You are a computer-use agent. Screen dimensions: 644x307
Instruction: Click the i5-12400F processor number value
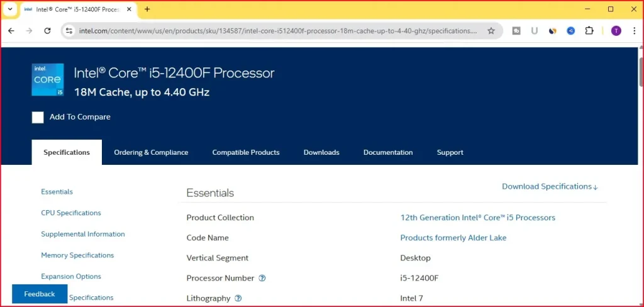tap(419, 278)
